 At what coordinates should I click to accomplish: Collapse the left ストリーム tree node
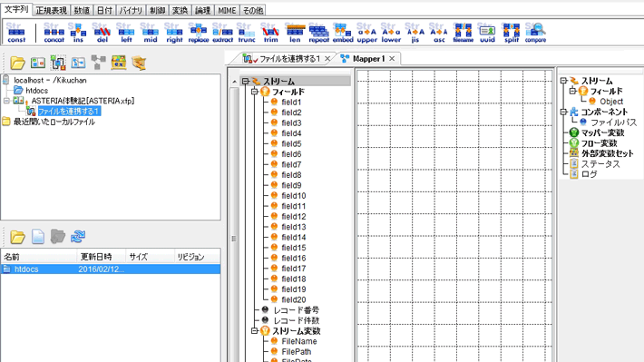click(246, 82)
